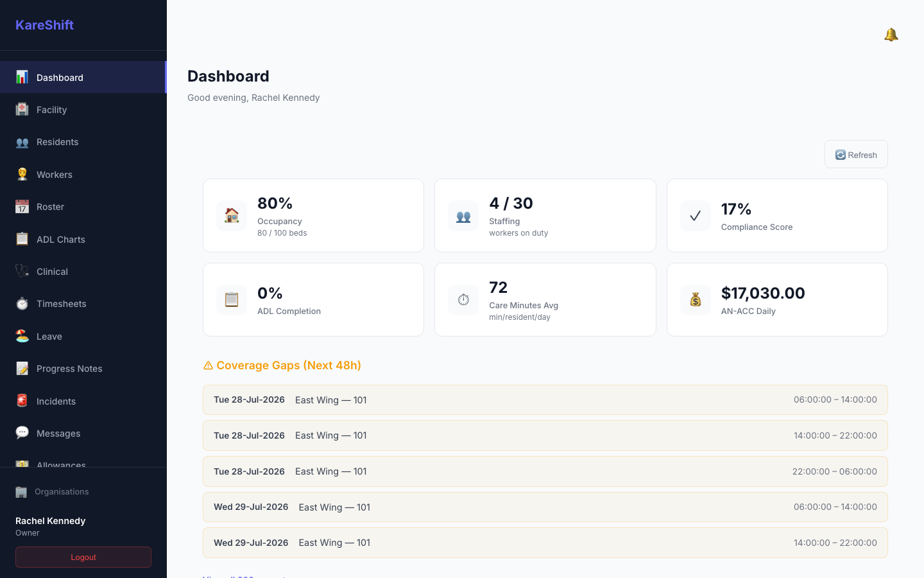924x578 pixels.
Task: Click the Progress Notes memo icon
Action: pyautogui.click(x=22, y=368)
